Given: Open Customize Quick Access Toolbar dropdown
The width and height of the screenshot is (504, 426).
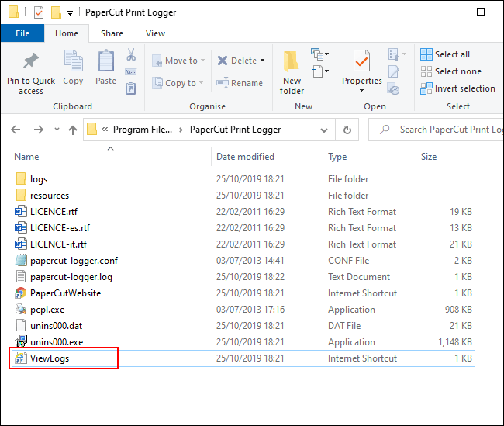Looking at the screenshot, I should (70, 13).
